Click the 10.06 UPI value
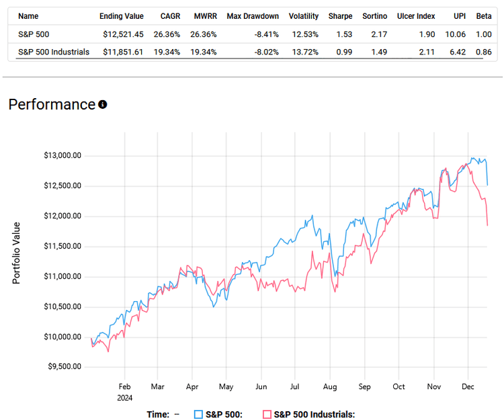 tap(456, 34)
